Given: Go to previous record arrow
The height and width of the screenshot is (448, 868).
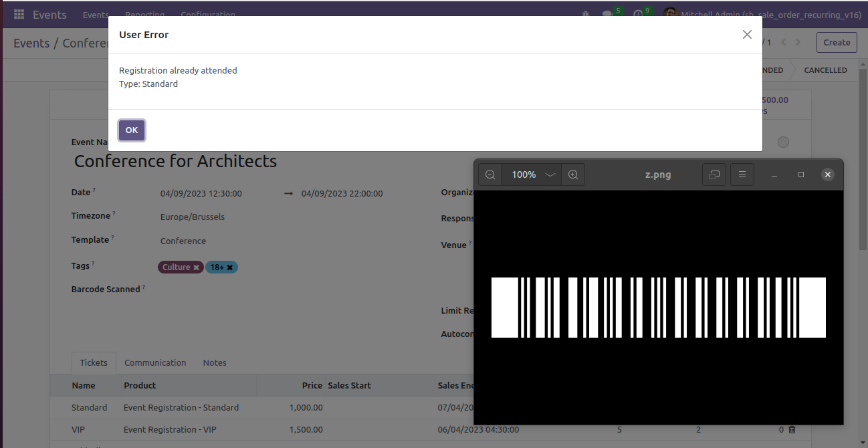Looking at the screenshot, I should [x=784, y=42].
